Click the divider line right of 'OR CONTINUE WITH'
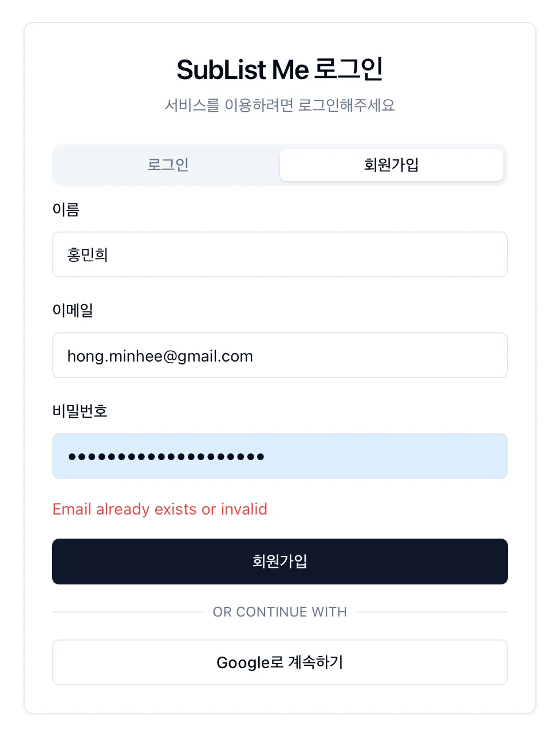Viewport: 560px width, 738px height. tap(432, 612)
